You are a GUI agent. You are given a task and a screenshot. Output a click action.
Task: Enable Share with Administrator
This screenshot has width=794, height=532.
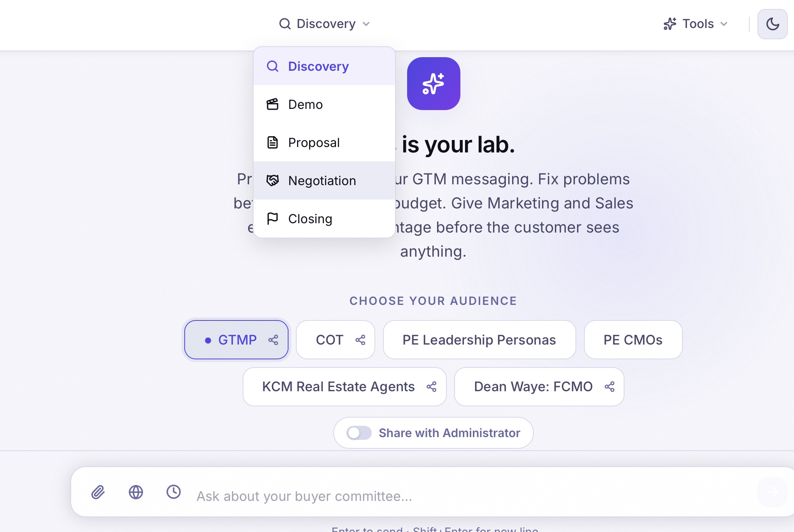pos(359,433)
